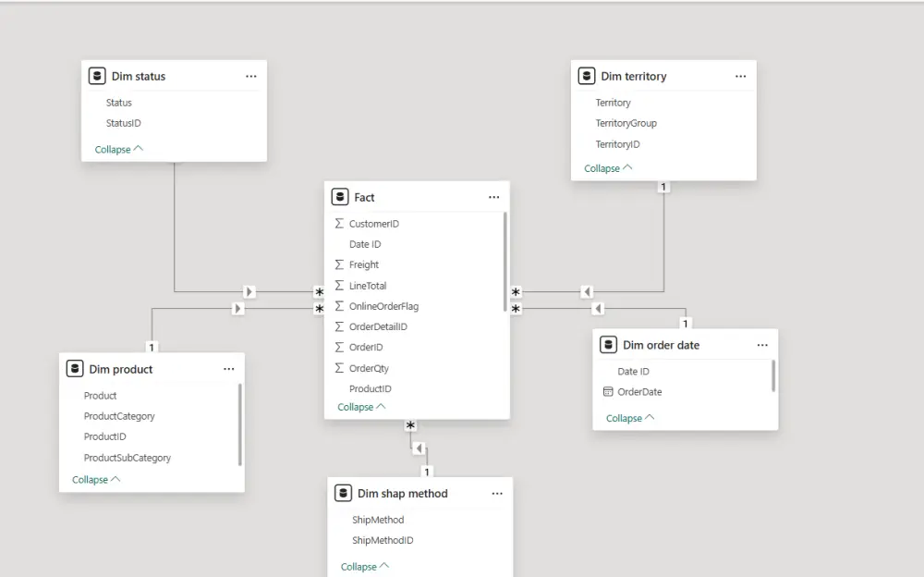
Task: Click the sigma icon beside LineTotal
Action: click(x=339, y=285)
